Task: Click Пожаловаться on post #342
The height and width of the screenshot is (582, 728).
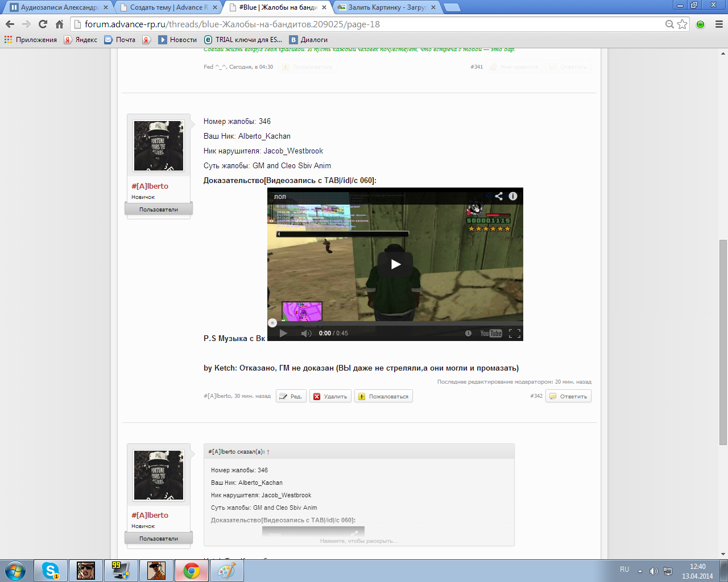Action: click(x=383, y=396)
